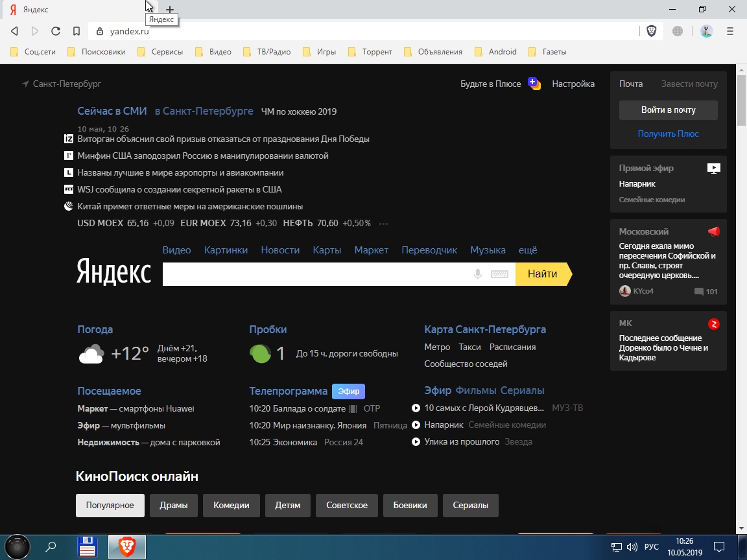The height and width of the screenshot is (560, 747).
Task: Click the green traffic level indicator
Action: tap(260, 353)
